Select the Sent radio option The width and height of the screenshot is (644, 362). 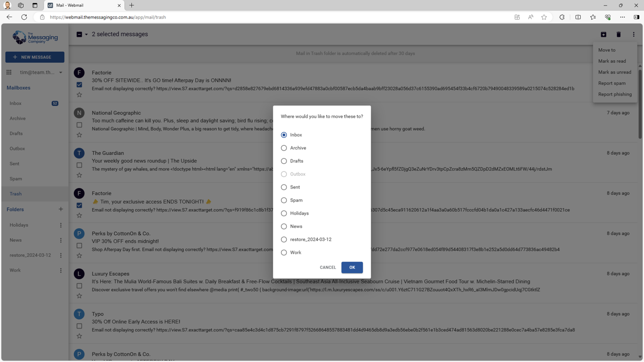284,187
